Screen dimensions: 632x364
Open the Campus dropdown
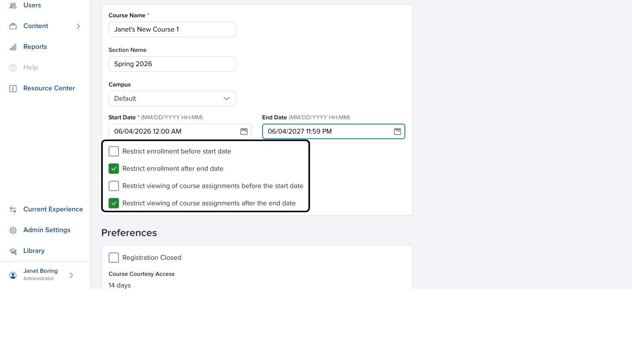[x=172, y=99]
